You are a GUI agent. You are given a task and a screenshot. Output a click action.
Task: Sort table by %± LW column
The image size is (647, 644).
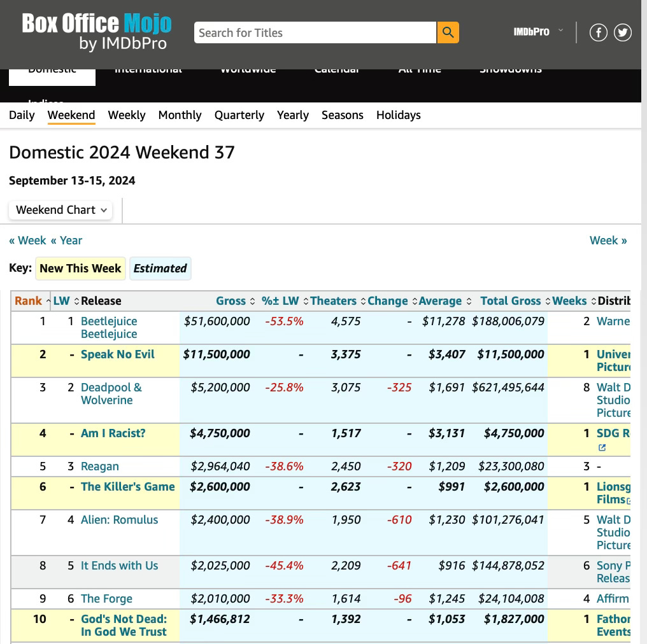coord(285,301)
